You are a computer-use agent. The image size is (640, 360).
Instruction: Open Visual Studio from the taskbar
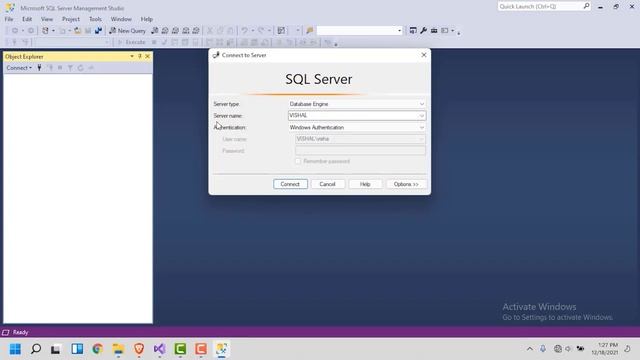tap(160, 349)
